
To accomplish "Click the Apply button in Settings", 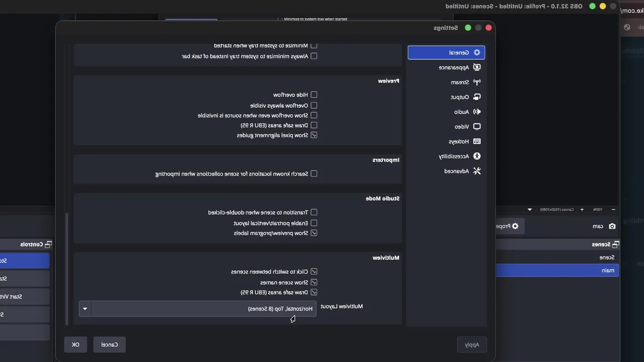I will coord(472,344).
